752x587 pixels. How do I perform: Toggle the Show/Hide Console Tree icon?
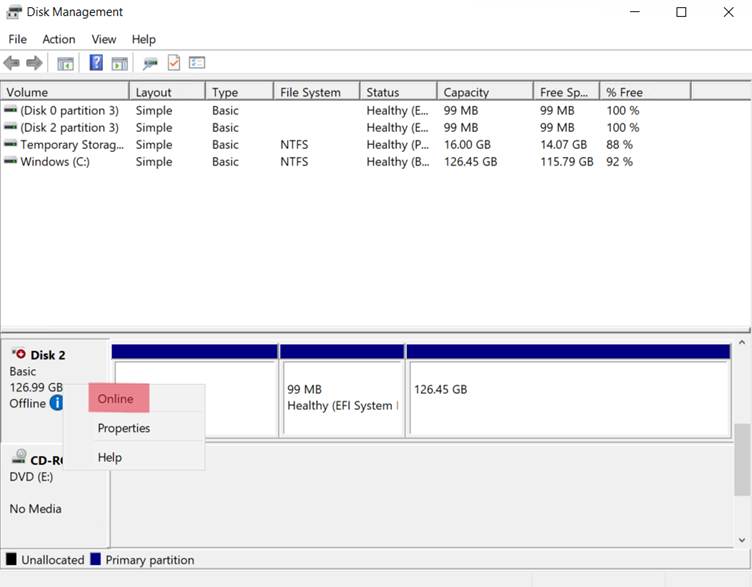pyautogui.click(x=65, y=63)
